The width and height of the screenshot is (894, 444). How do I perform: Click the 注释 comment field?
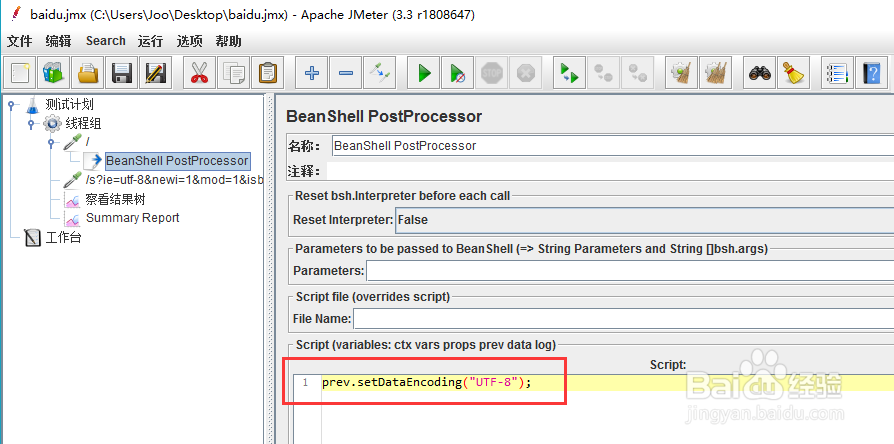coord(610,171)
